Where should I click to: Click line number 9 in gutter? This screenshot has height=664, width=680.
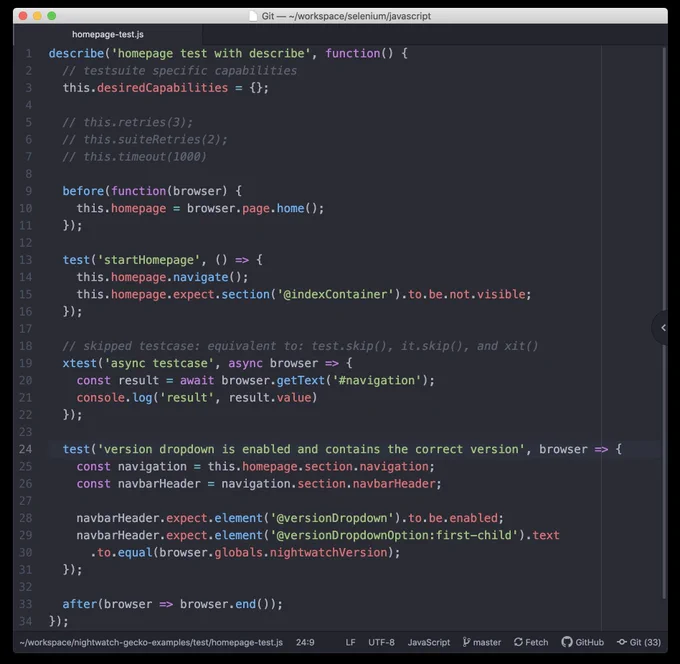(x=29, y=191)
